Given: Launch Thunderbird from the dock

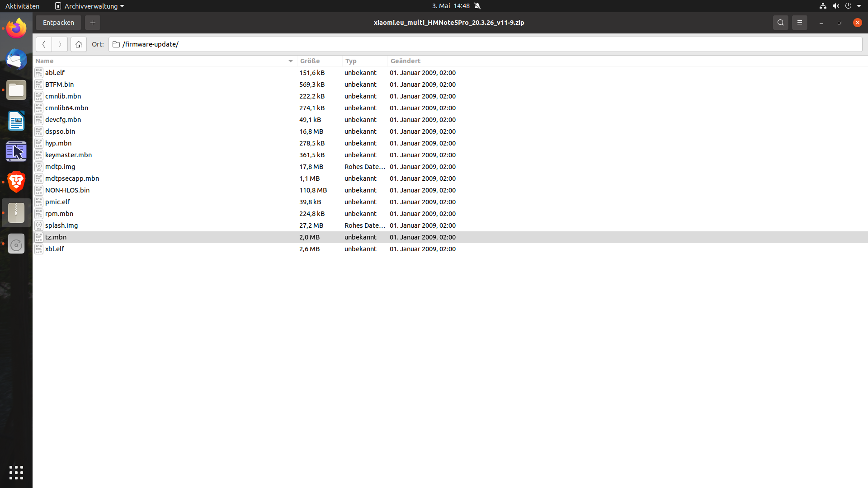Looking at the screenshot, I should (16, 59).
